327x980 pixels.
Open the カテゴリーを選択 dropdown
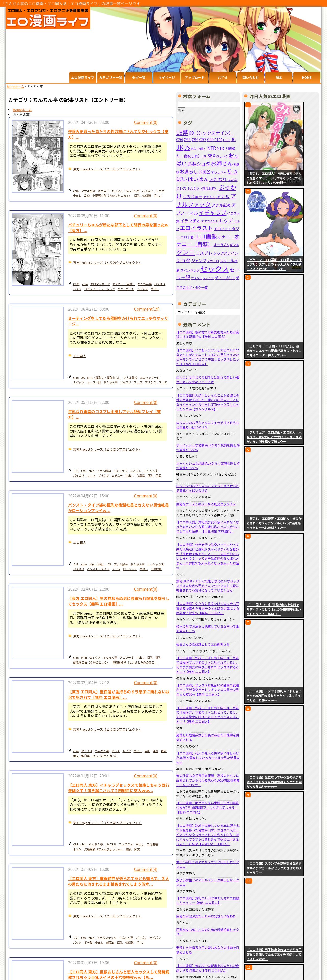[x=209, y=312]
